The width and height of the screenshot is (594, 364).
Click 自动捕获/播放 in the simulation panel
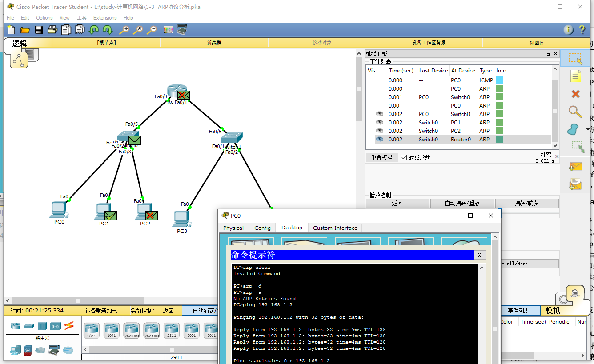pyautogui.click(x=462, y=204)
